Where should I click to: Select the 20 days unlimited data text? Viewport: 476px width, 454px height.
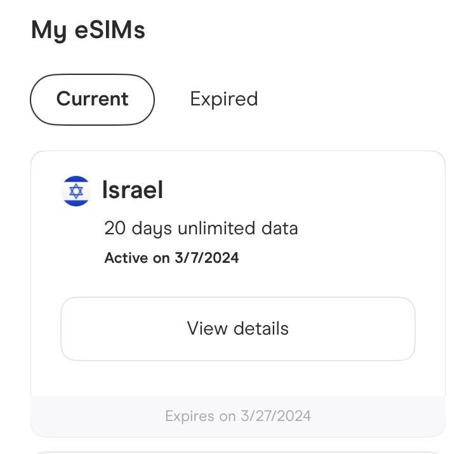[201, 229]
